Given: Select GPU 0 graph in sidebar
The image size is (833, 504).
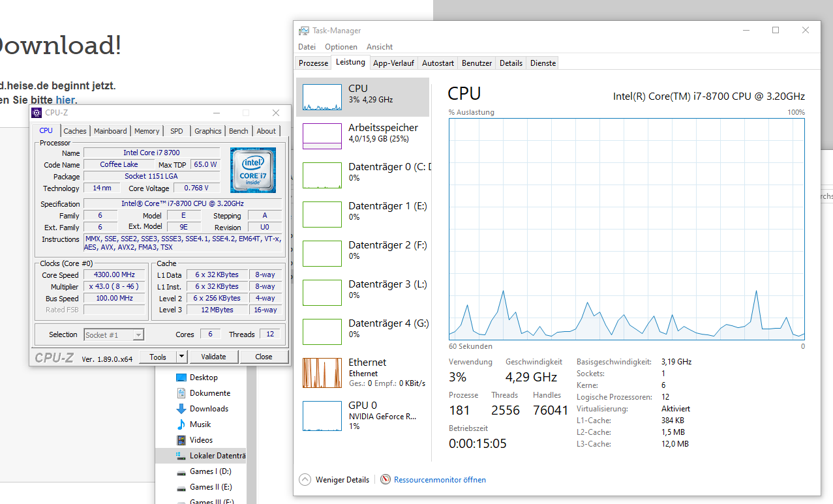Looking at the screenshot, I should coord(322,415).
